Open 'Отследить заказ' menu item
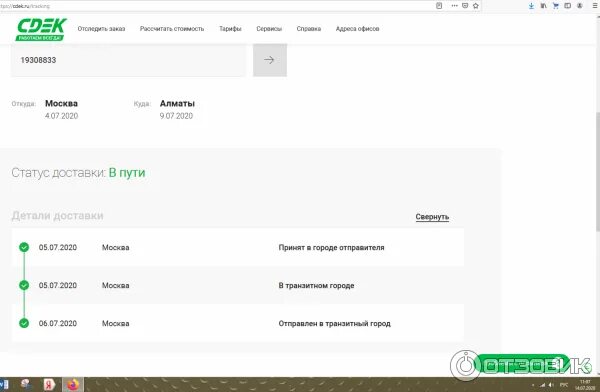600x392 pixels. coord(101,29)
